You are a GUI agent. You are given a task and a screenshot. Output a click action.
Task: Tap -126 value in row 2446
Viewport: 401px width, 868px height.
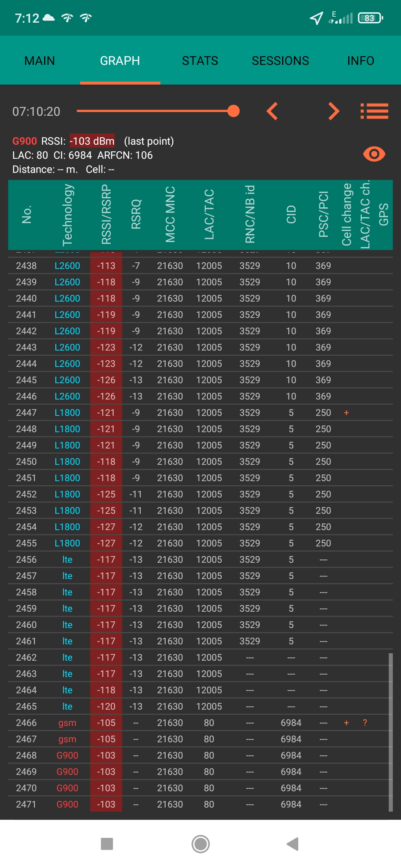pos(106,396)
